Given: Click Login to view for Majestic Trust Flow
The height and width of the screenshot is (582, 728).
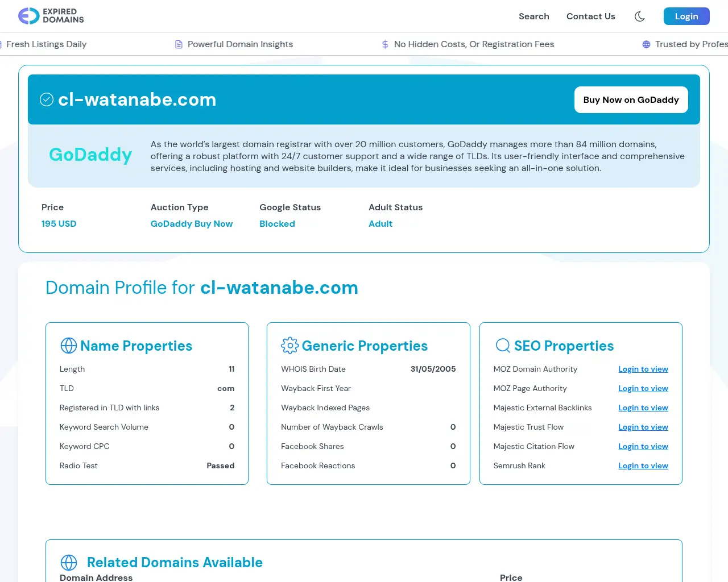Looking at the screenshot, I should pyautogui.click(x=643, y=427).
